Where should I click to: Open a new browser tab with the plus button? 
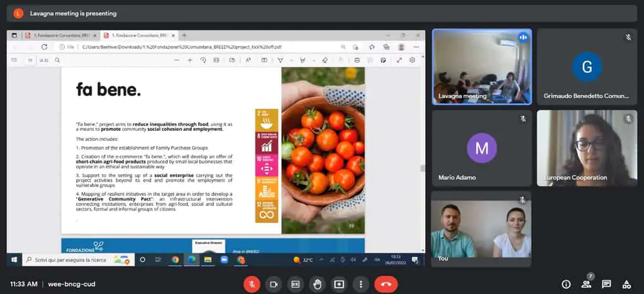tap(184, 35)
